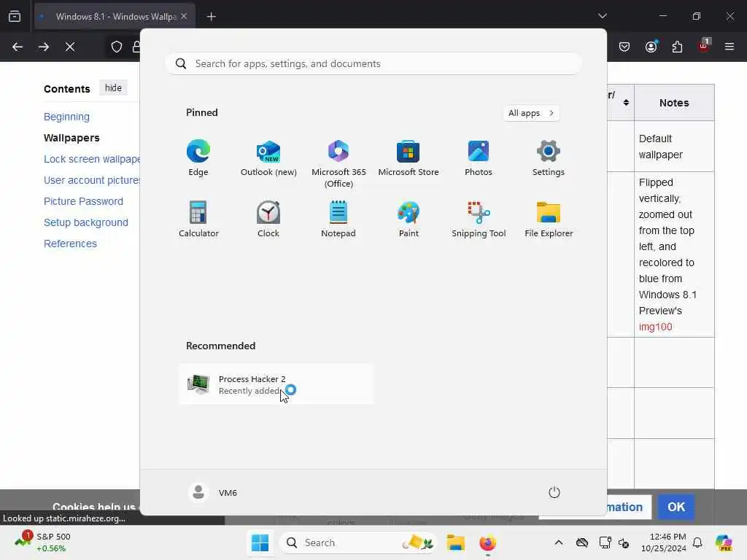Open the notification bell

tap(697, 542)
